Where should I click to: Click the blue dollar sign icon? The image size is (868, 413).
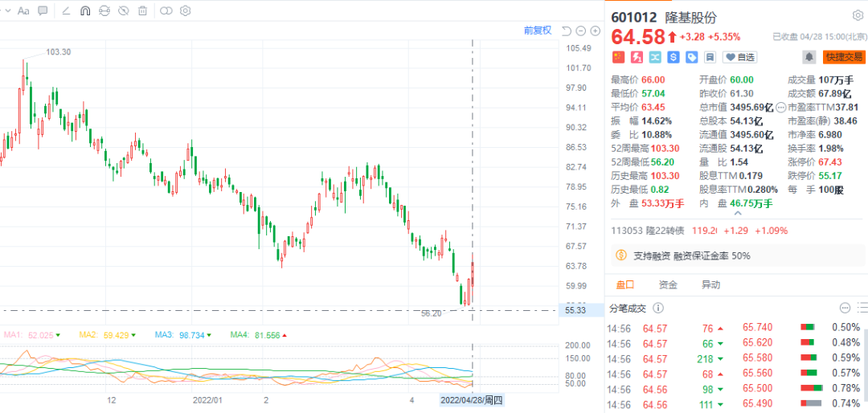674,57
